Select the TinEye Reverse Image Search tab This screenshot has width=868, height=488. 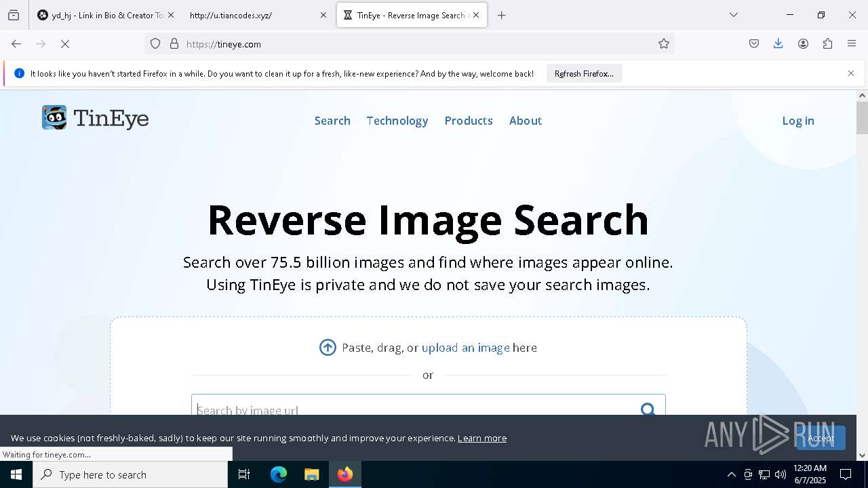pos(412,15)
